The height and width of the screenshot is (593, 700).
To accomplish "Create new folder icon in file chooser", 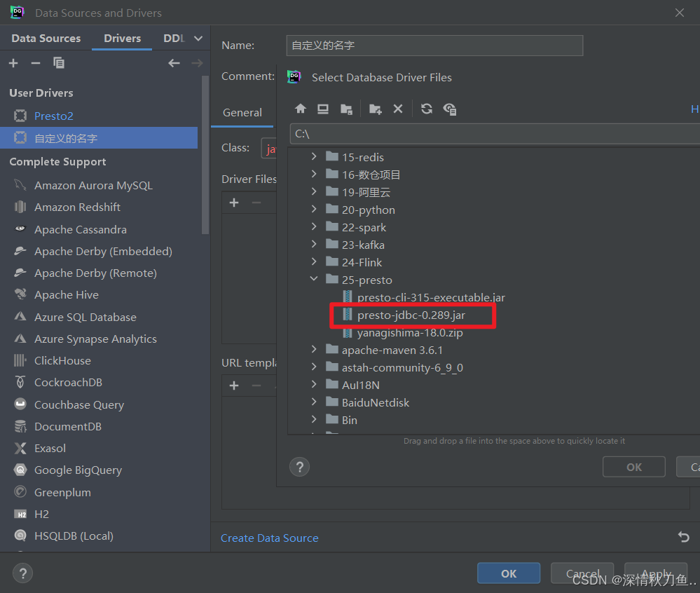I will (x=375, y=109).
